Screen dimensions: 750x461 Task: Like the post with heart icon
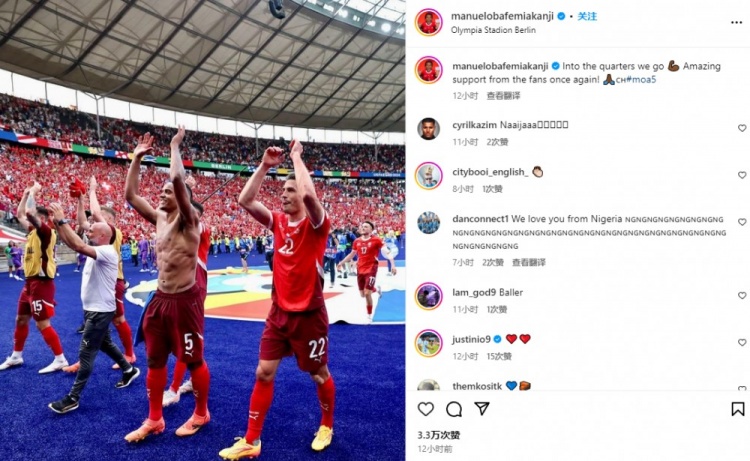(x=426, y=409)
